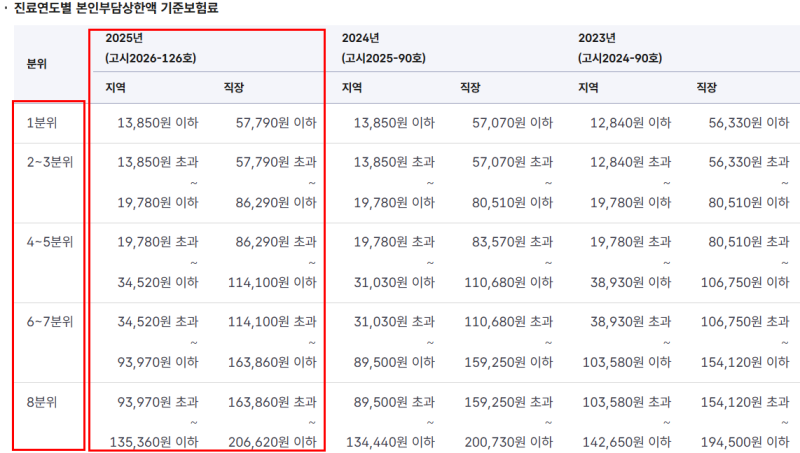Select '13,850원 이하' in the 2025년 지역 column
Viewport: 800px width, 453px height.
158,123
